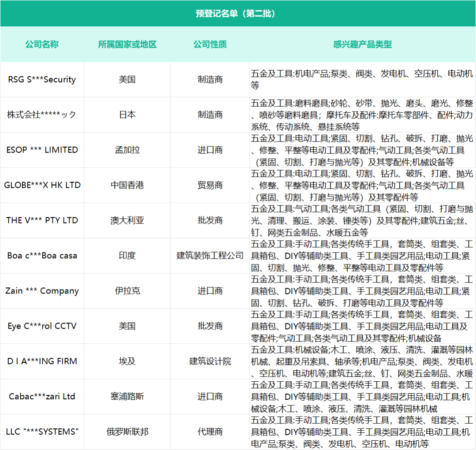Click the Boa c***Boa casa cell

(41, 256)
